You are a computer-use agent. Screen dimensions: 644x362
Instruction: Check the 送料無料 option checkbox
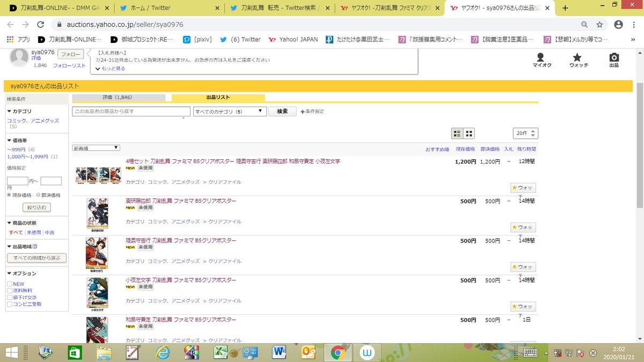point(10,291)
